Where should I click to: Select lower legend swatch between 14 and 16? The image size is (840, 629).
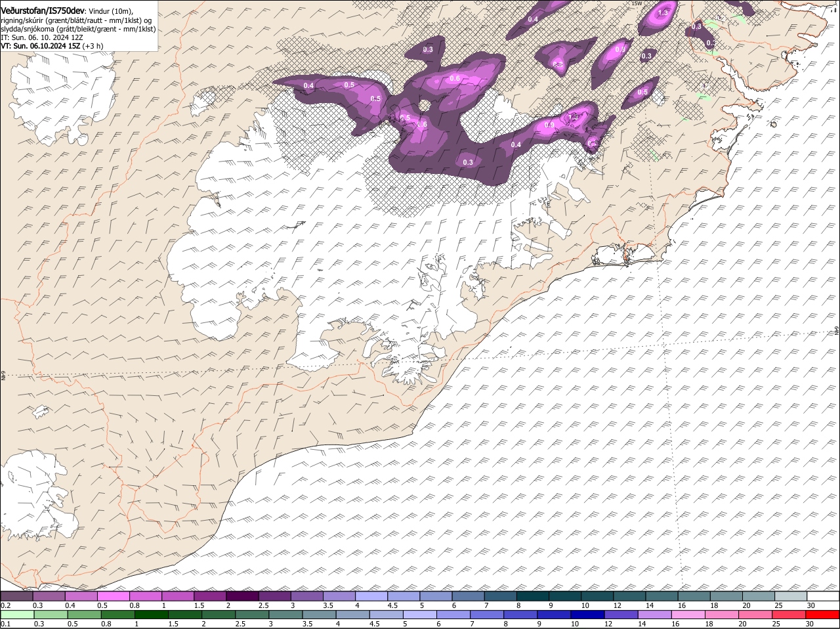655,615
